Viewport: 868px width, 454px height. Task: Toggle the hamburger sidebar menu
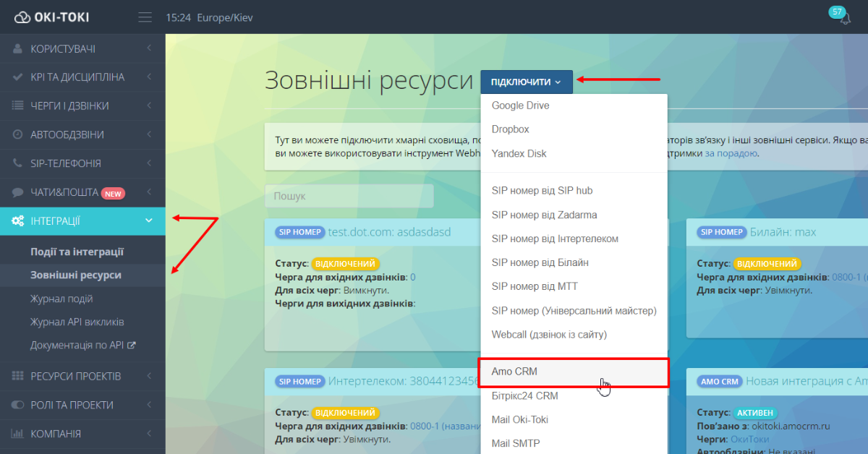click(145, 17)
